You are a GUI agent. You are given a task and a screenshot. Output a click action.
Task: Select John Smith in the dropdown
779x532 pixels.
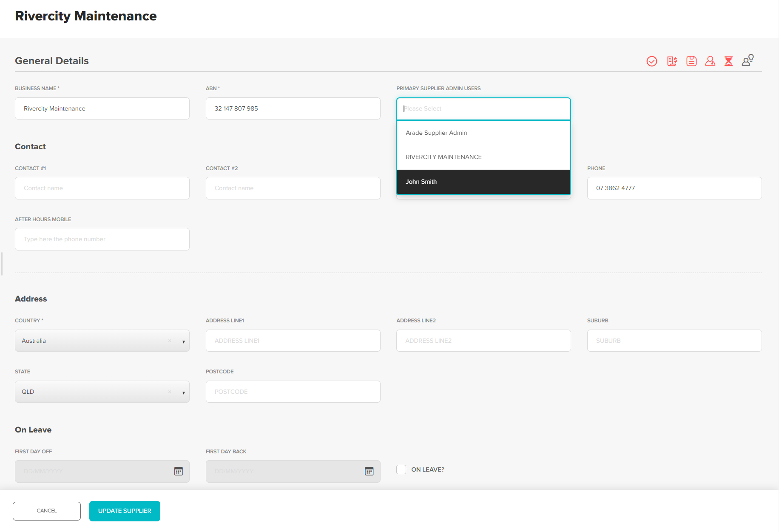coord(483,182)
